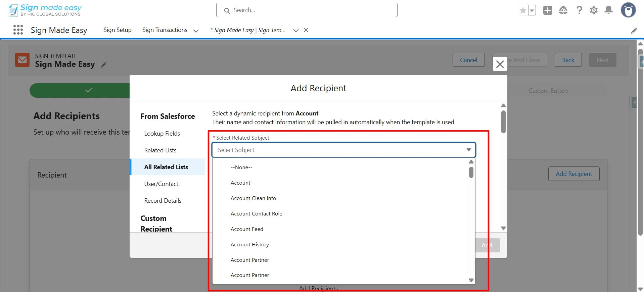Choose Account from the Sobject list
The height and width of the screenshot is (292, 644).
[340, 183]
